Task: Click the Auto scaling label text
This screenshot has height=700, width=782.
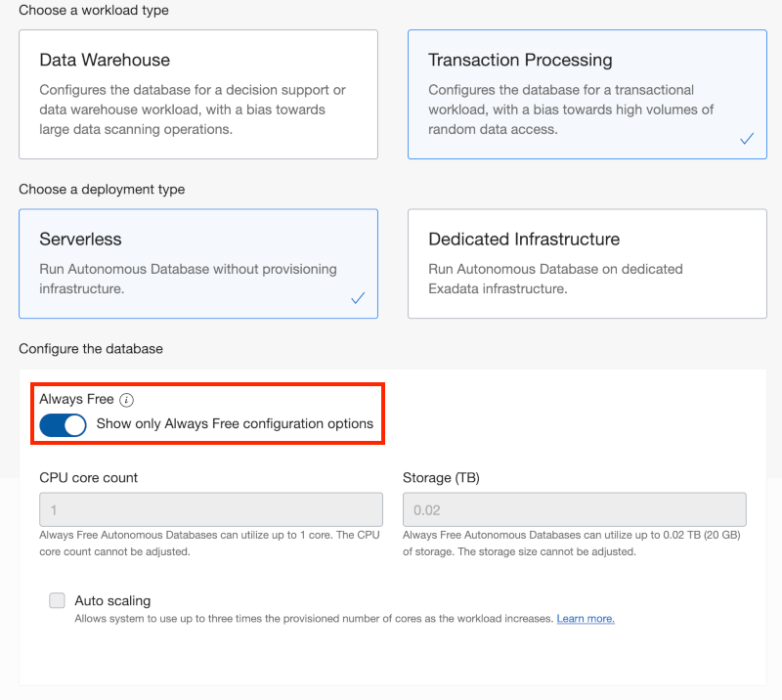Action: (112, 600)
